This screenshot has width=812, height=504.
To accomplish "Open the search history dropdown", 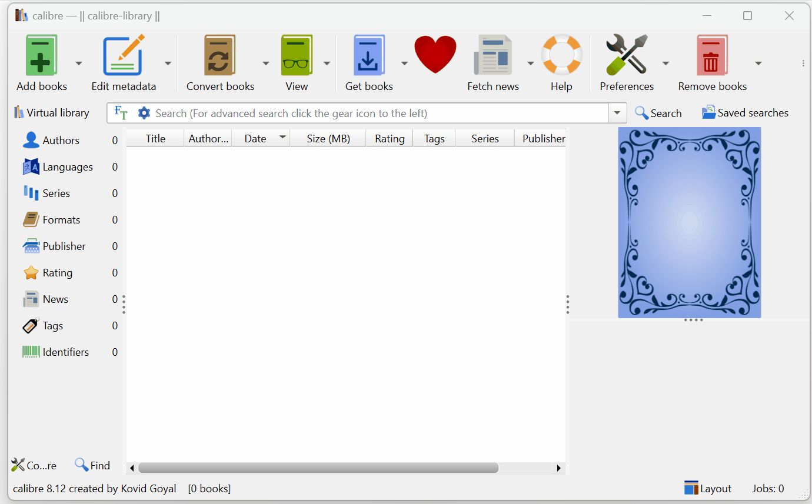I will tap(617, 112).
